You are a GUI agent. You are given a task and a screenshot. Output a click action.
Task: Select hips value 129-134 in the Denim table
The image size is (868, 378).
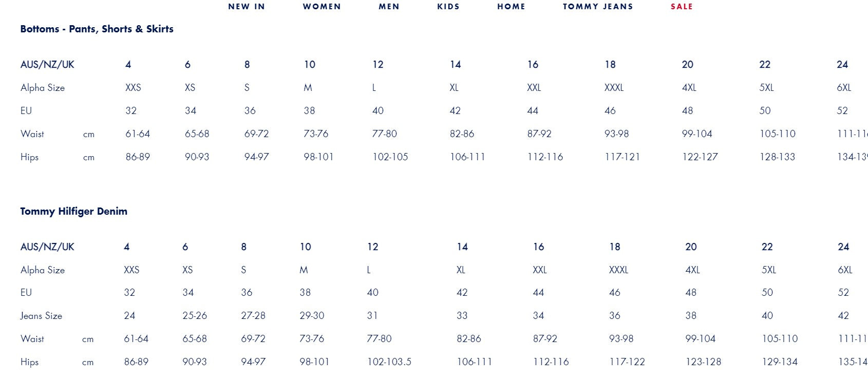pos(780,362)
